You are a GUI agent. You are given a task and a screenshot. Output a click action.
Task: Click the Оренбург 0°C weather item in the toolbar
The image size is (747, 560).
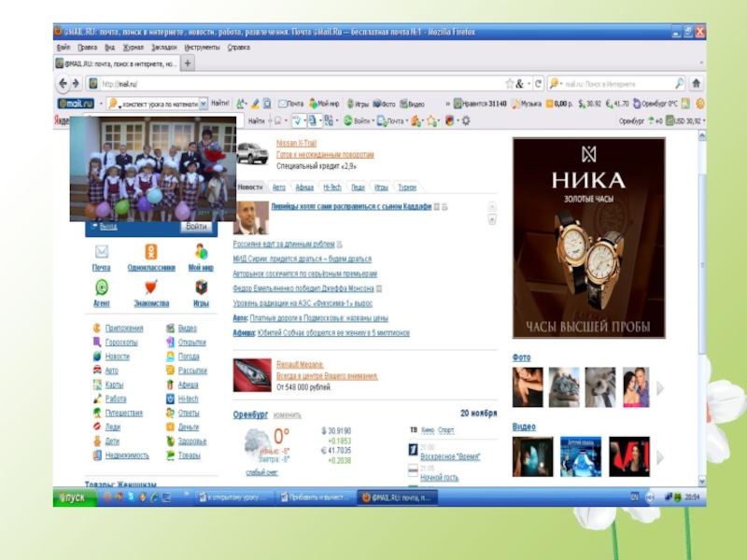click(655, 104)
